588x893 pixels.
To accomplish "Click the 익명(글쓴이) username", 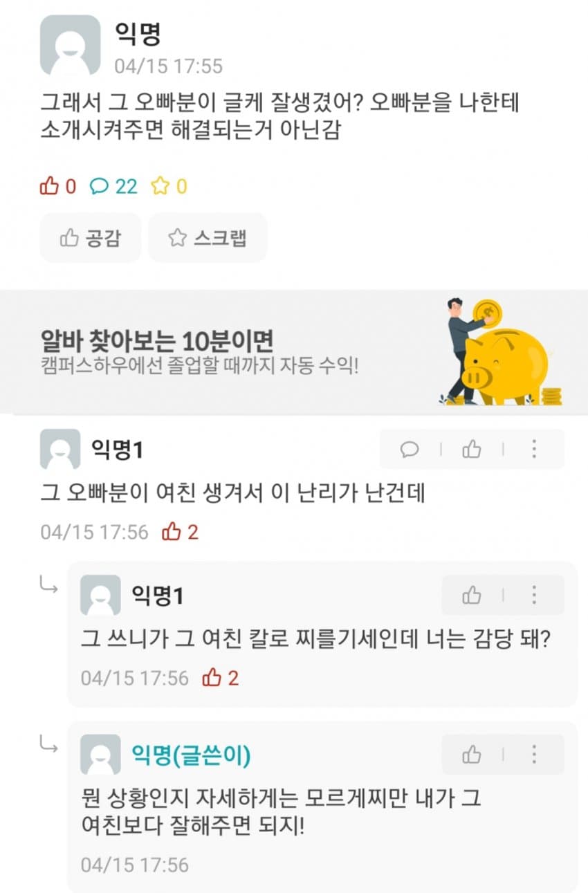I will tap(191, 756).
